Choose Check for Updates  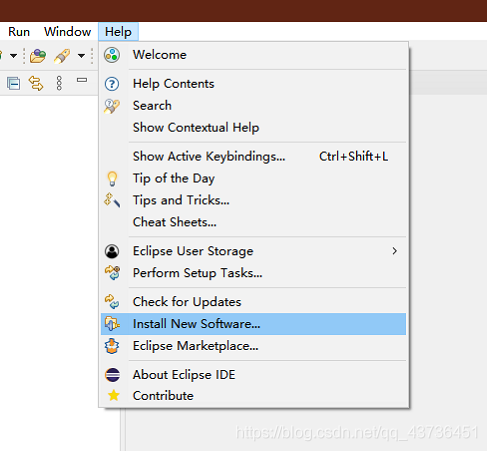(x=253, y=302)
